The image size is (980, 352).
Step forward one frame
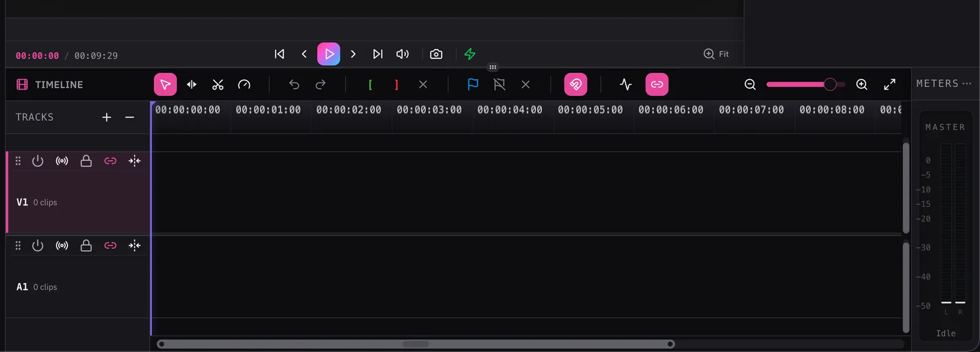pyautogui.click(x=353, y=54)
